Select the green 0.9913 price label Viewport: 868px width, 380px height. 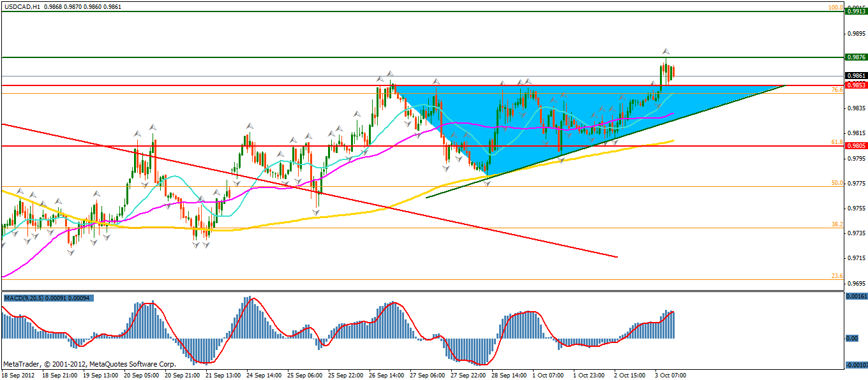tap(855, 11)
